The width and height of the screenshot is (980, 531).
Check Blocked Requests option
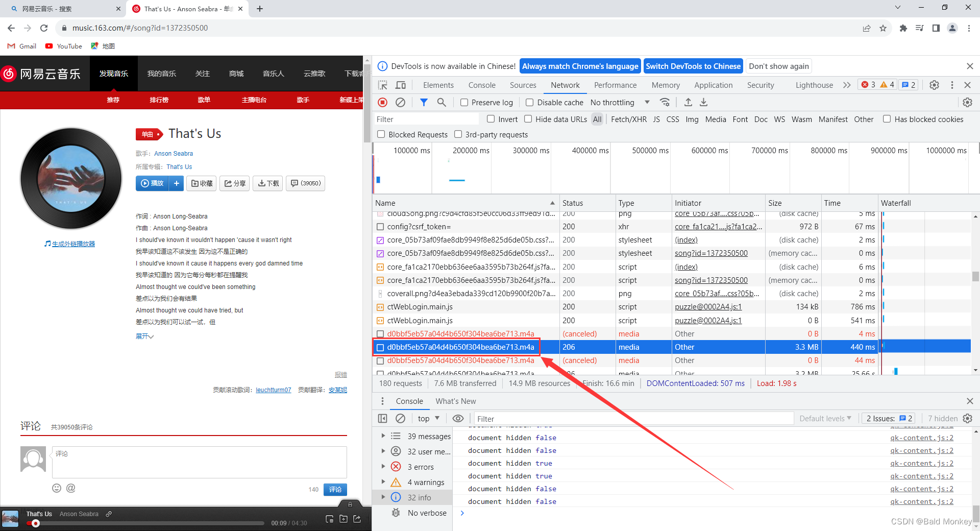[x=381, y=134]
